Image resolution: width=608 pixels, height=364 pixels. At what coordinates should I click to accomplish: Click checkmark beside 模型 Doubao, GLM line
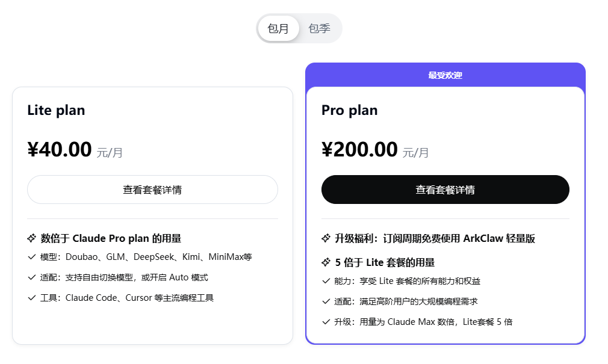(x=32, y=257)
